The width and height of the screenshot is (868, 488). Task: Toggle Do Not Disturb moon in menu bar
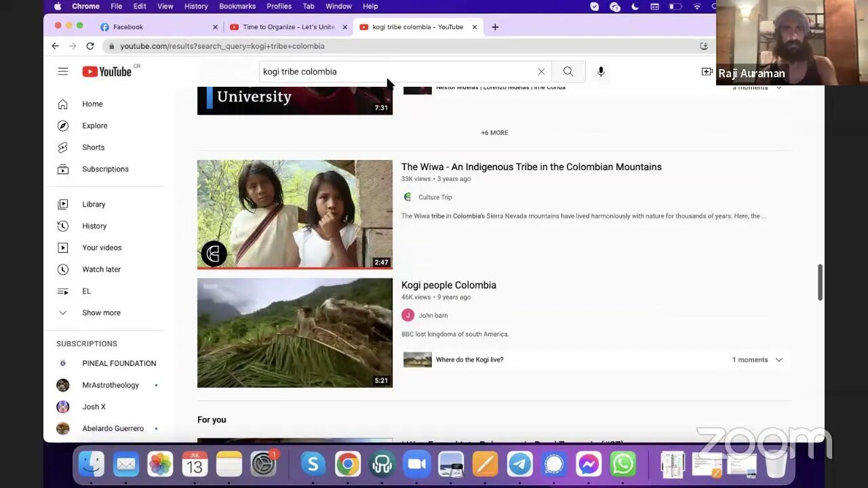pos(635,6)
